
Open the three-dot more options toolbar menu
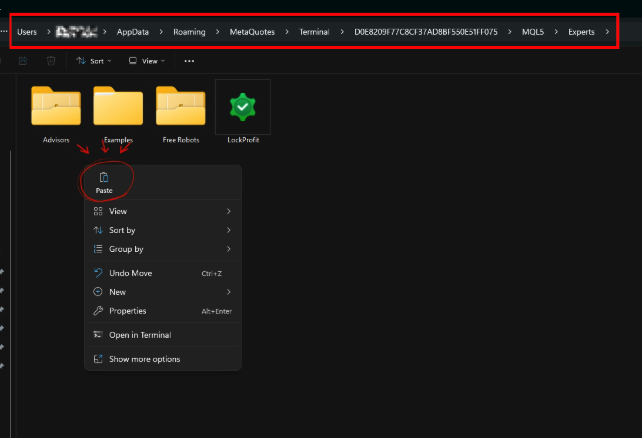189,61
